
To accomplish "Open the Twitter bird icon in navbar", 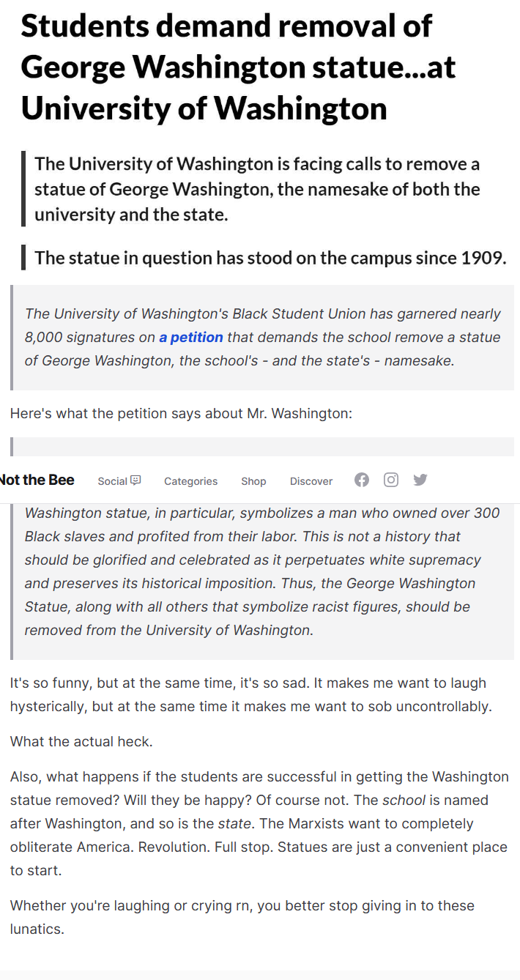I will (420, 480).
